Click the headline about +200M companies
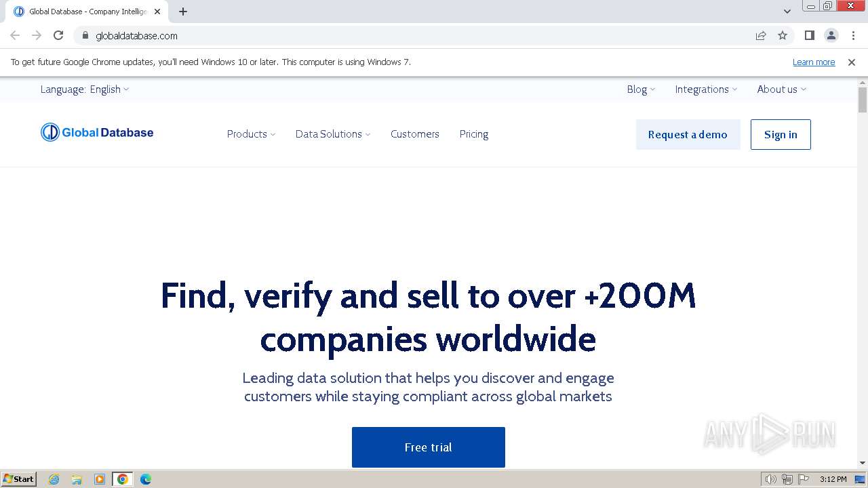868x488 pixels. pyautogui.click(x=428, y=317)
